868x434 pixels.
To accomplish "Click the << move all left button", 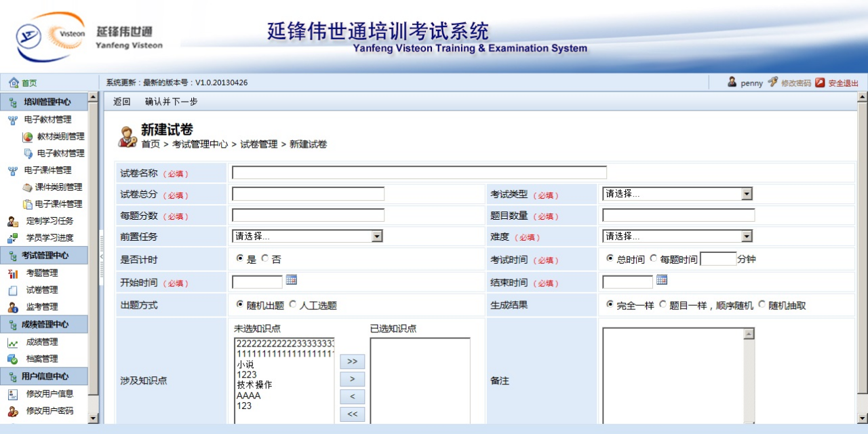I will click(352, 414).
